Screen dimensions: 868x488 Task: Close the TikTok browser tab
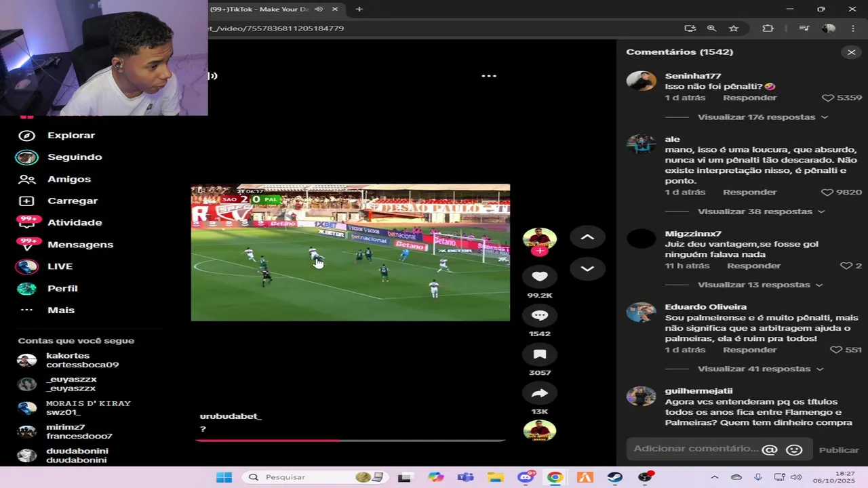click(335, 9)
